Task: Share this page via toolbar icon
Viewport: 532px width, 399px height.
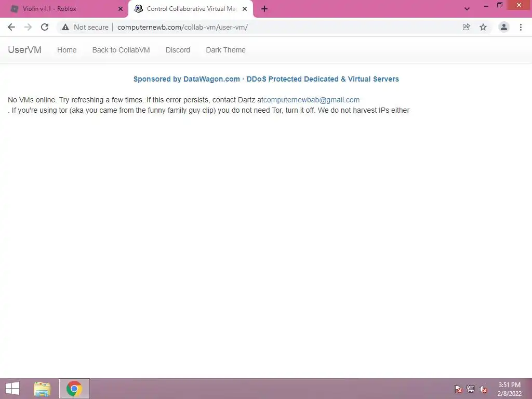Action: tap(467, 27)
